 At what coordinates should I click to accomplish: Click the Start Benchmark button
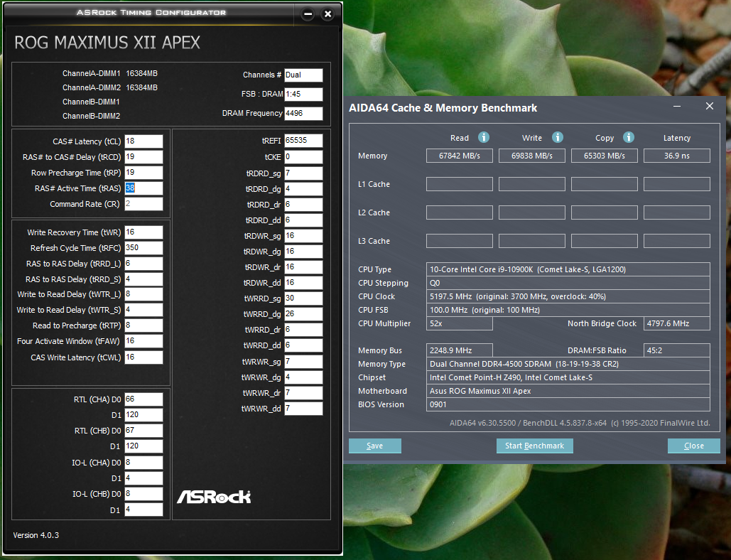click(535, 446)
